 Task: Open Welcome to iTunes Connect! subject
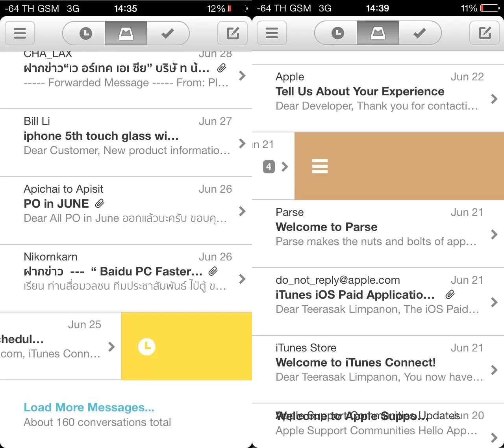click(356, 362)
